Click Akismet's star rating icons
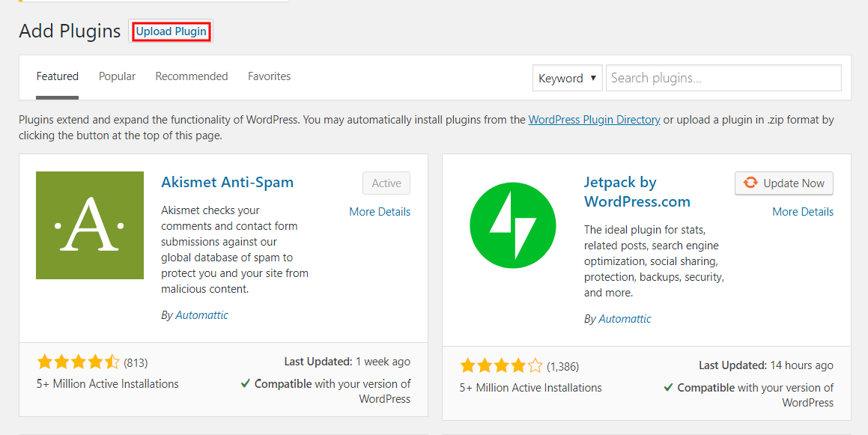Screen dimensions: 868x435 [x=78, y=362]
